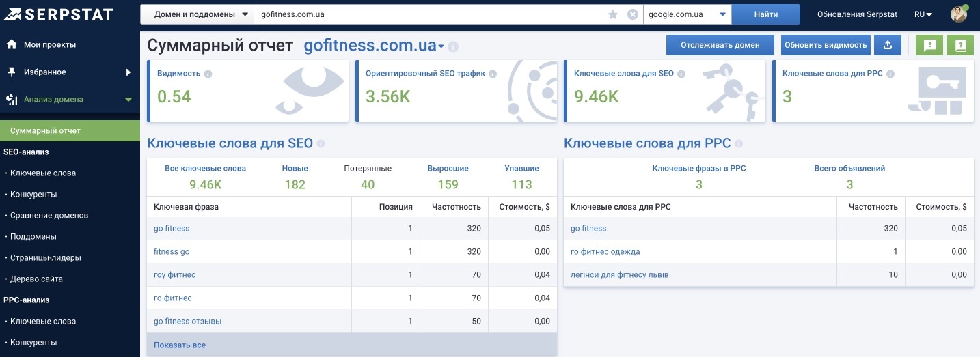
Task: Open Страницы-лидеры in sidebar
Action: pyautogui.click(x=46, y=257)
